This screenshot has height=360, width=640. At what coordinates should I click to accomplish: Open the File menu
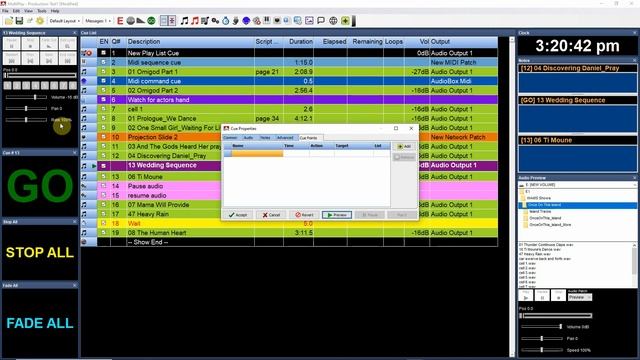tap(5, 11)
